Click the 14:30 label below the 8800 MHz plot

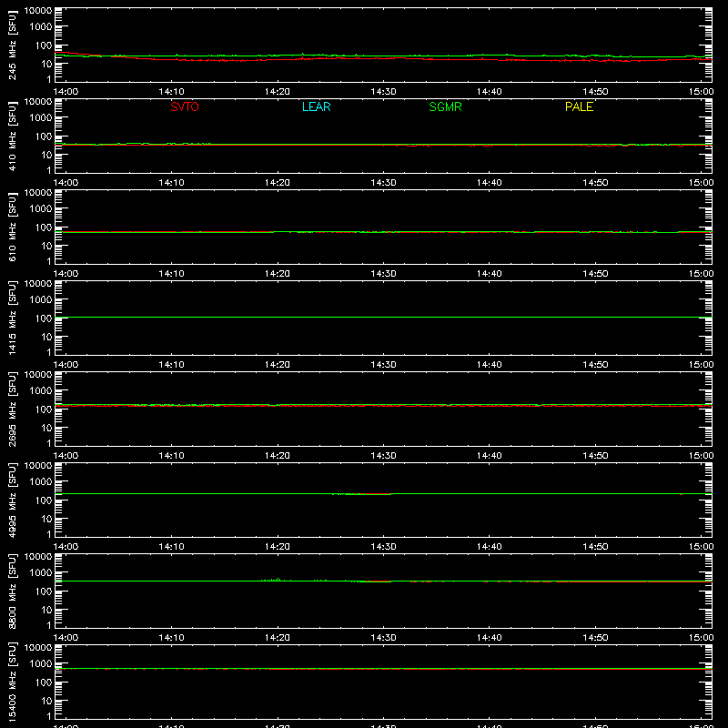pyautogui.click(x=383, y=638)
